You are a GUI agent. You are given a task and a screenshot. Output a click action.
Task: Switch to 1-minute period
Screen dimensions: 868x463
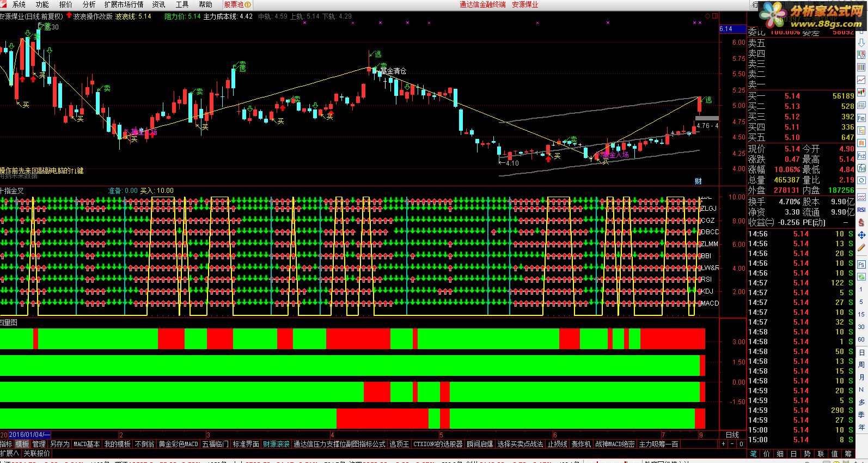click(861, 289)
